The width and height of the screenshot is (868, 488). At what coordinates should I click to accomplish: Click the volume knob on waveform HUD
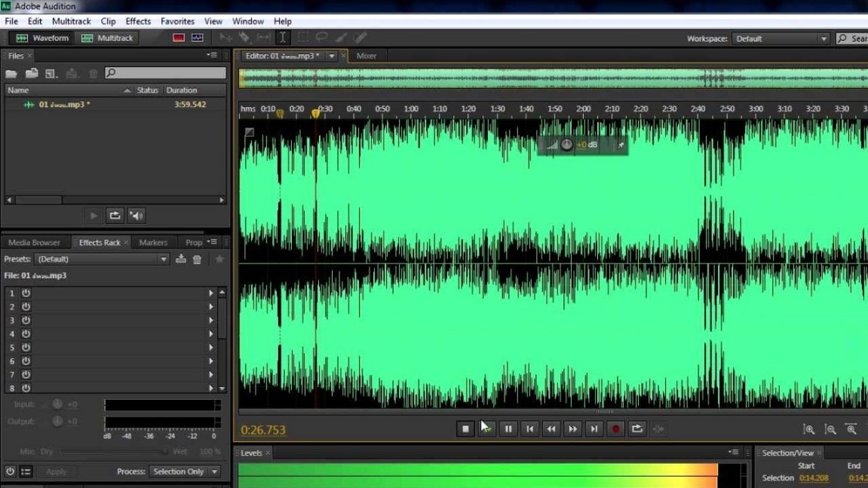[566, 144]
